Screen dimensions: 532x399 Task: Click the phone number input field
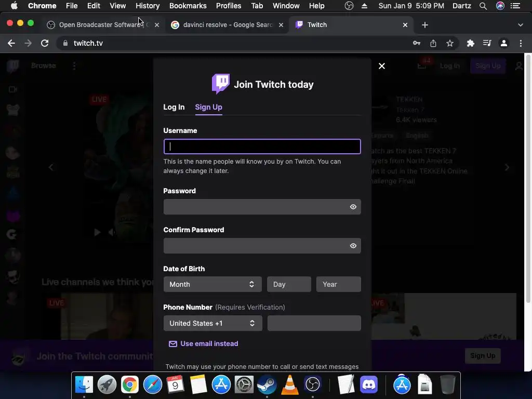(314, 323)
